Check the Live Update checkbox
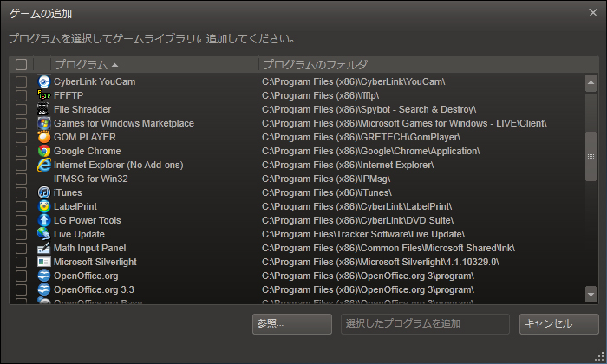Viewport: 607px width, 364px height. click(22, 234)
